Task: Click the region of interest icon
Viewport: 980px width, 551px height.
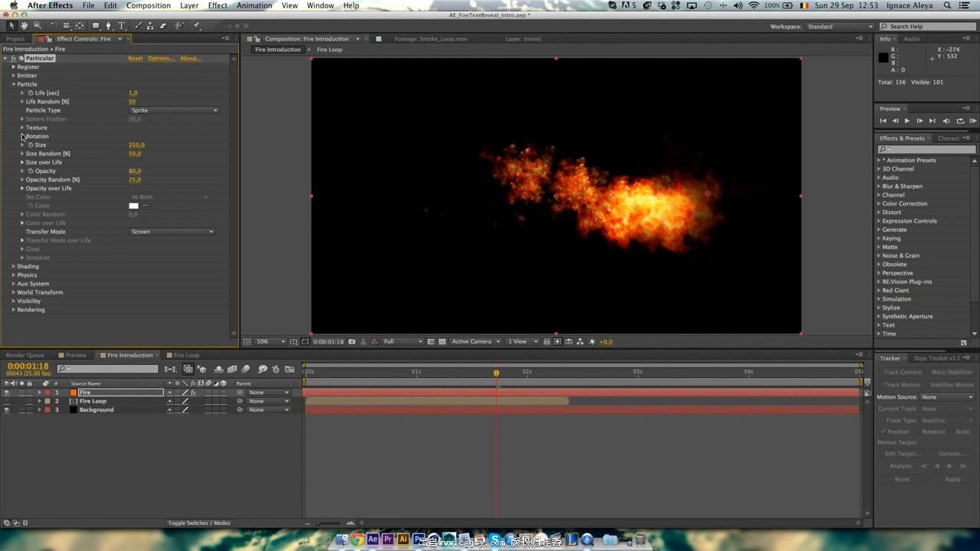Action: point(431,341)
